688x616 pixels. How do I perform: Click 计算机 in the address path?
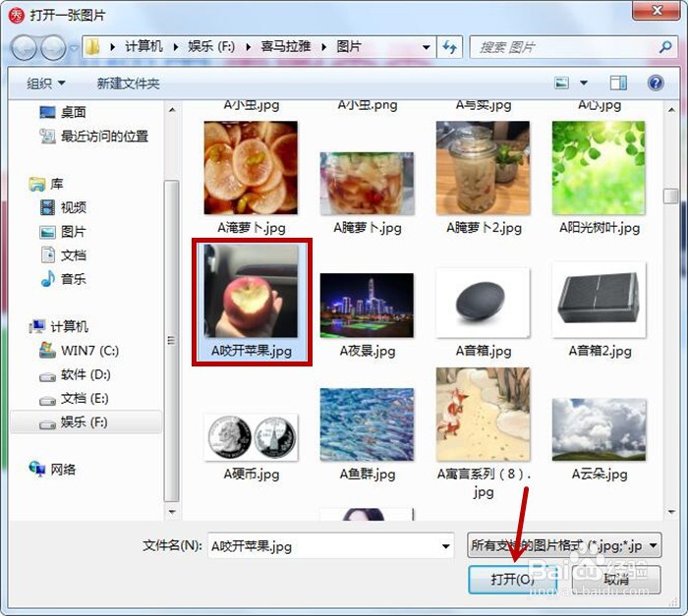[143, 46]
